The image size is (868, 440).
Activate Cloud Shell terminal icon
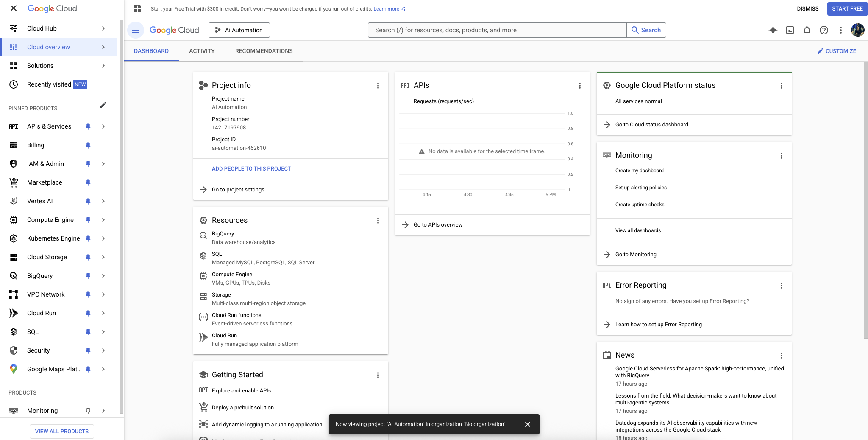click(790, 30)
